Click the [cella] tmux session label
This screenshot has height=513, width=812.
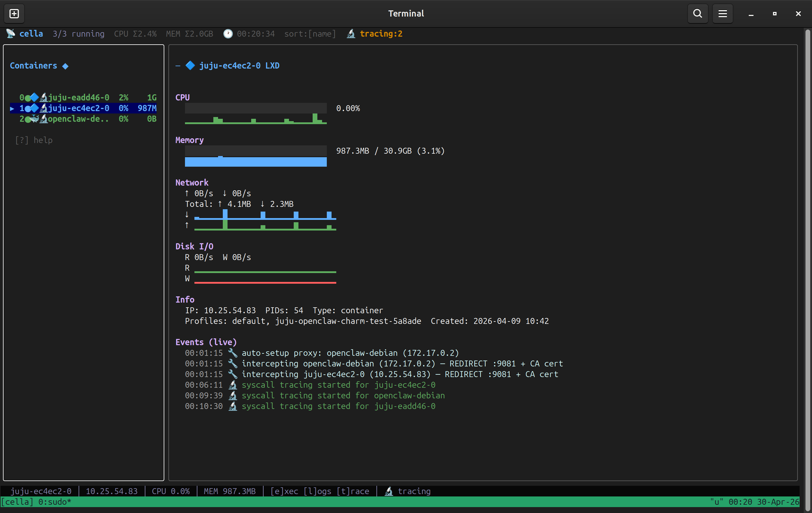17,502
